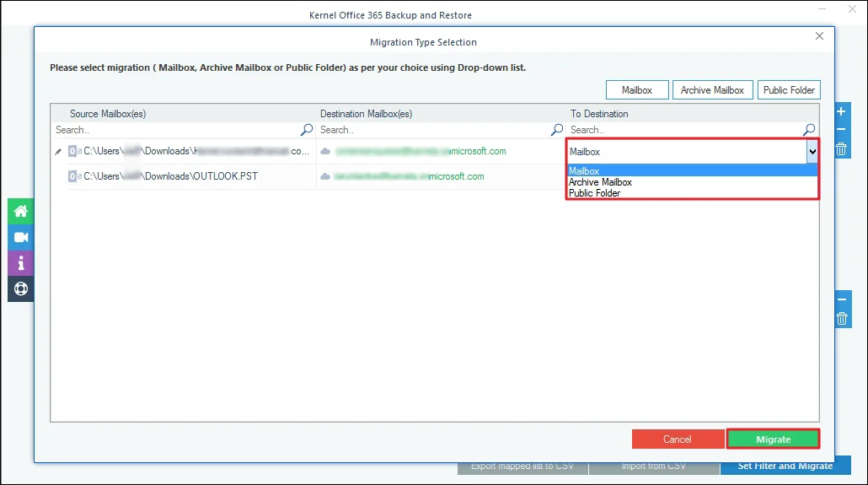This screenshot has width=868, height=485.
Task: Click the lower trash delete icon
Action: (842, 319)
